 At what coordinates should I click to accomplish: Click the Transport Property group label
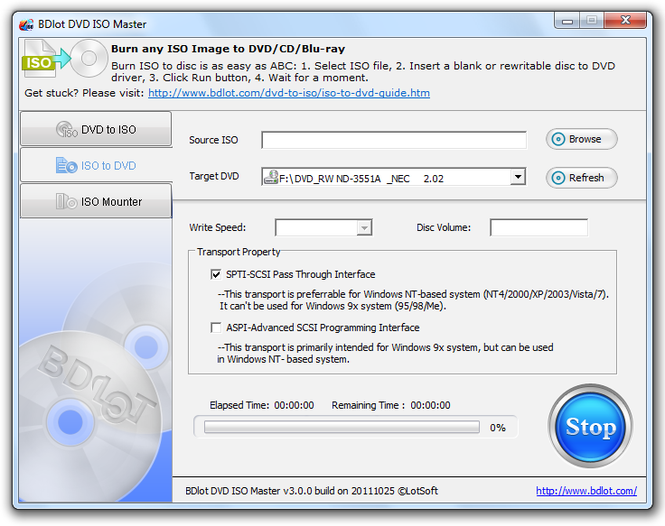coord(238,252)
